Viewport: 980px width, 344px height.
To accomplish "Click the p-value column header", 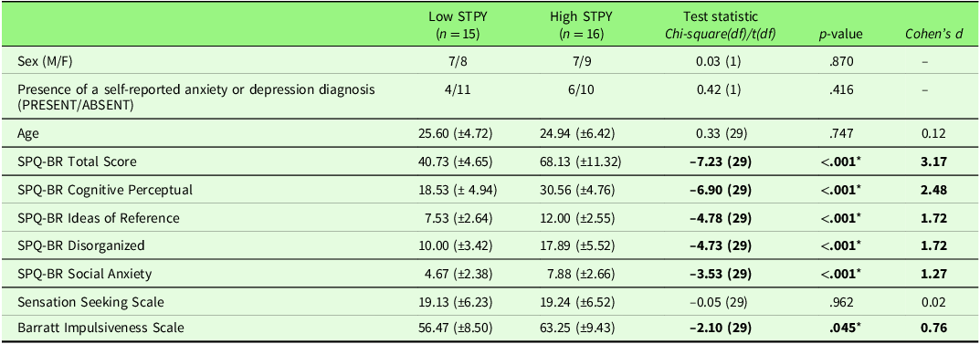I will [841, 35].
